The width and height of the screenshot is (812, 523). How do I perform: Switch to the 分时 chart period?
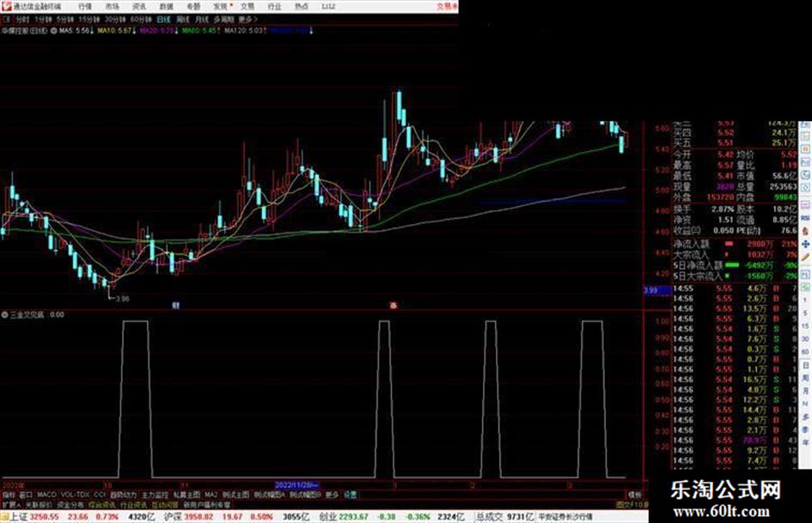click(x=22, y=19)
